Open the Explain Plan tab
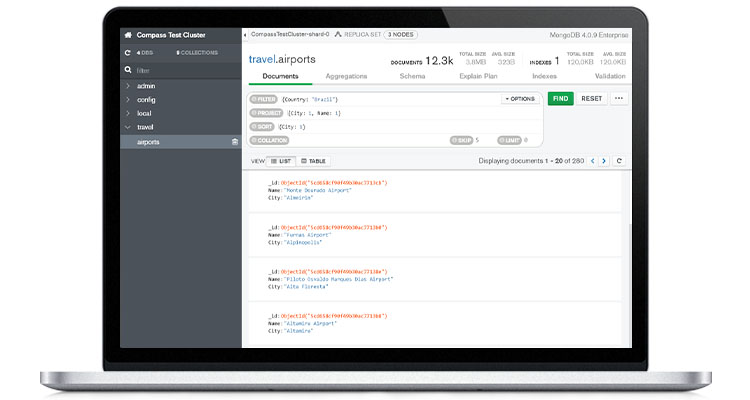 (478, 76)
